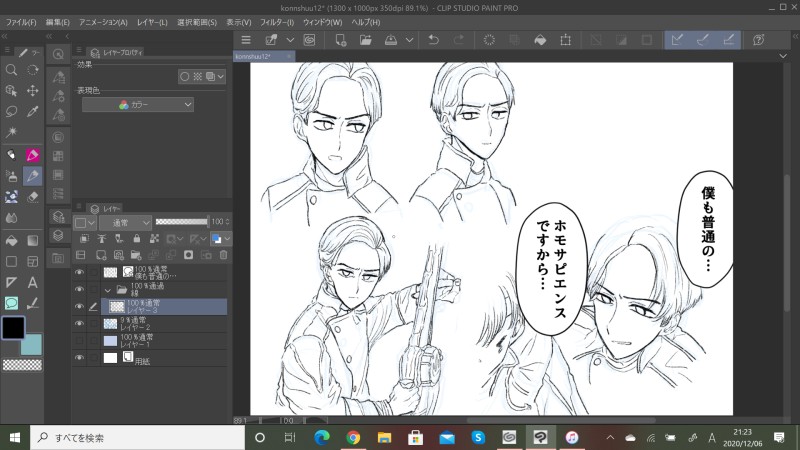Image resolution: width=800 pixels, height=450 pixels.
Task: Open the 編集(E) menu
Action: [x=57, y=22]
